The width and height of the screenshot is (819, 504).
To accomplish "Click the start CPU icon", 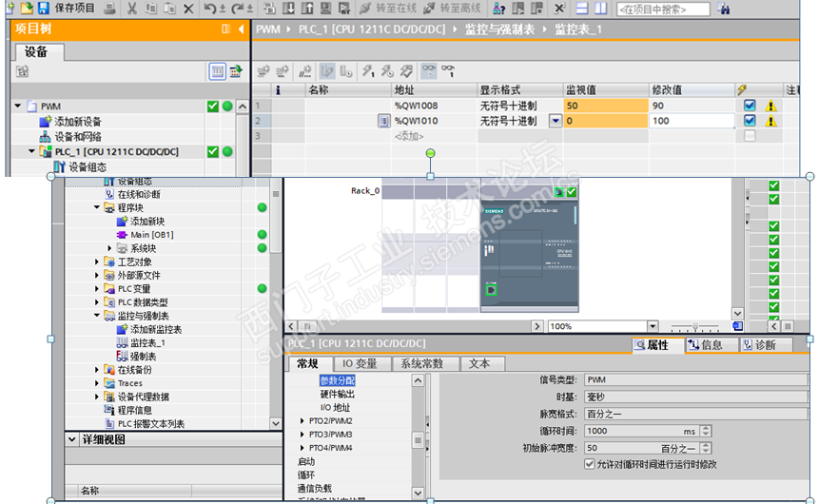I will [x=518, y=9].
